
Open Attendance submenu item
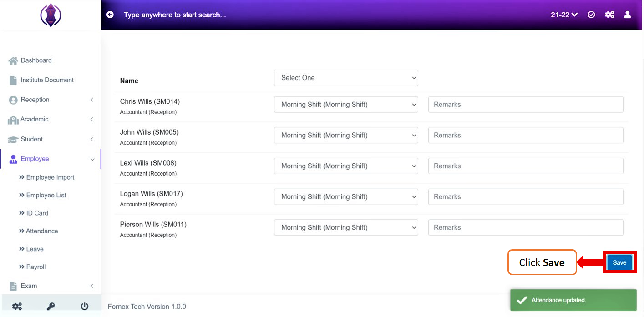[x=42, y=231]
